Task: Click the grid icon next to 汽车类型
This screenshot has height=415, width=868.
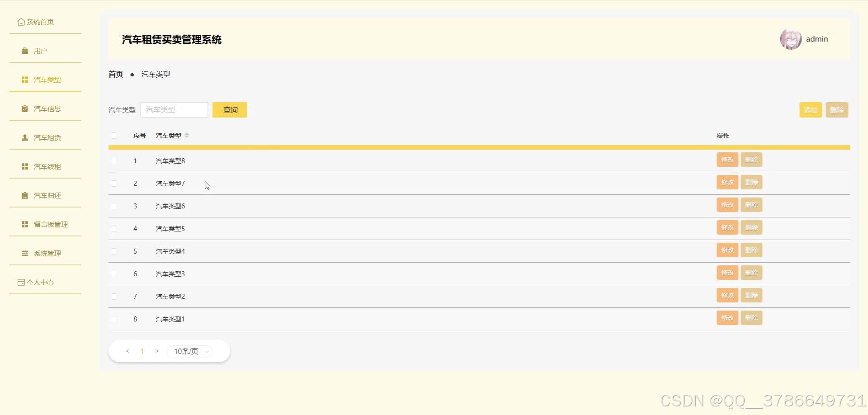Action: click(x=25, y=80)
